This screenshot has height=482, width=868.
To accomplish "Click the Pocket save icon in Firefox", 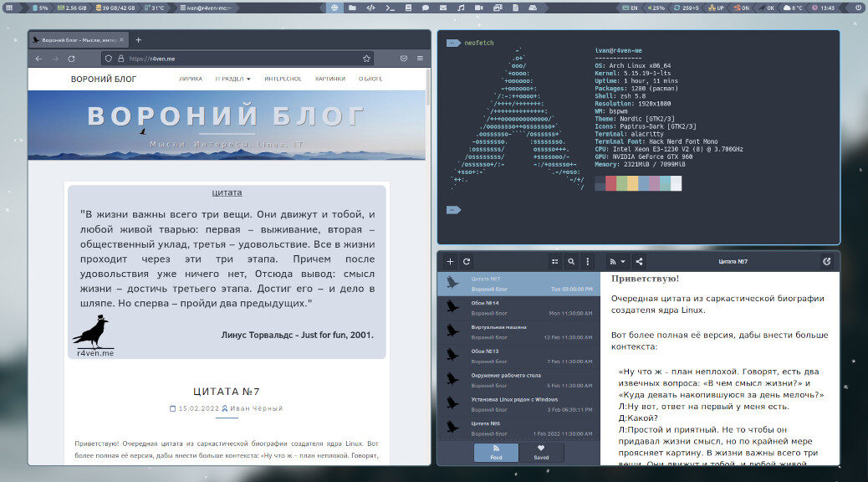I will coord(403,59).
